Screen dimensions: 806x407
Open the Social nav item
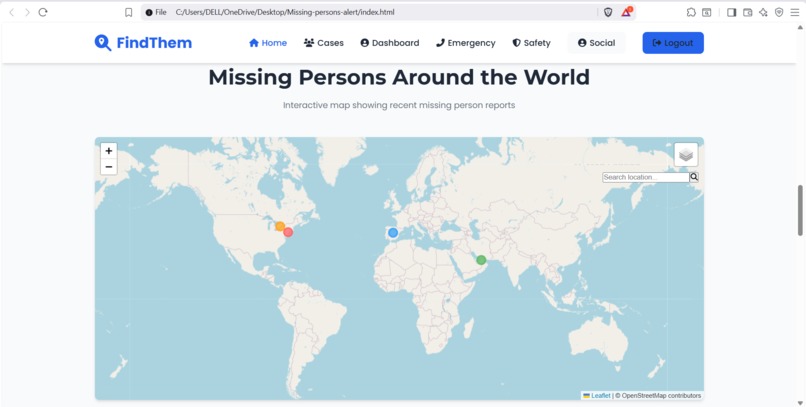coord(596,43)
